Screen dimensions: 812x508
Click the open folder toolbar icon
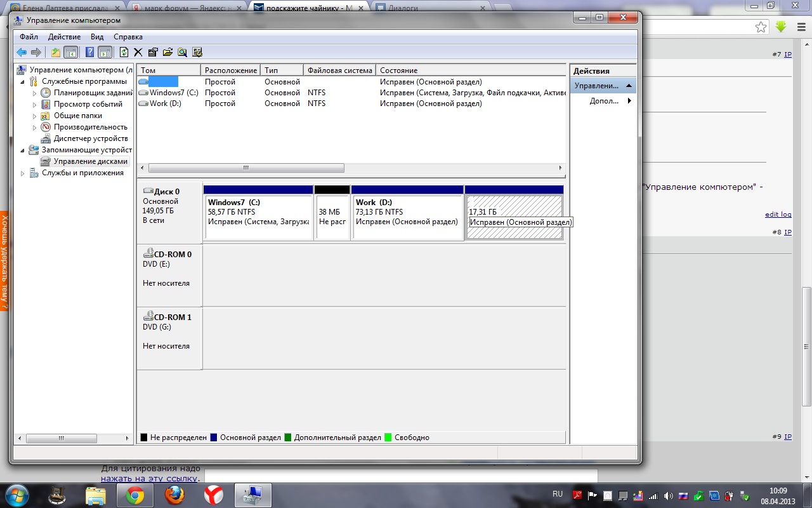167,53
